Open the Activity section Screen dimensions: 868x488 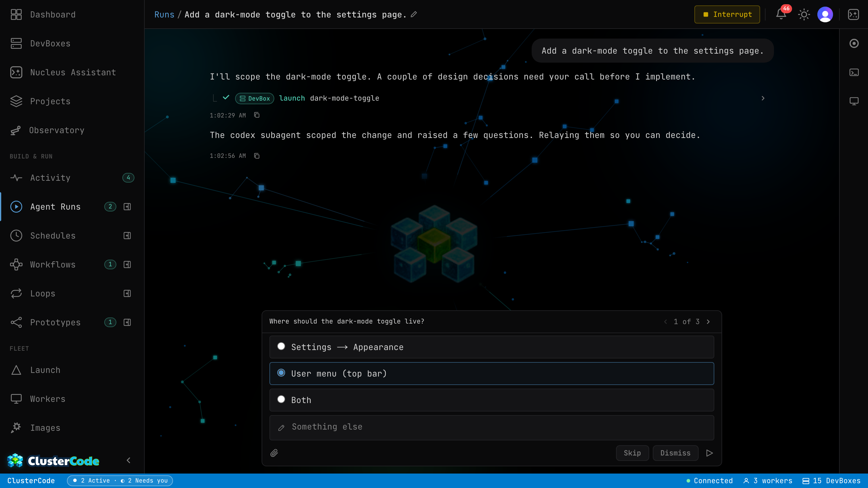pyautogui.click(x=72, y=178)
